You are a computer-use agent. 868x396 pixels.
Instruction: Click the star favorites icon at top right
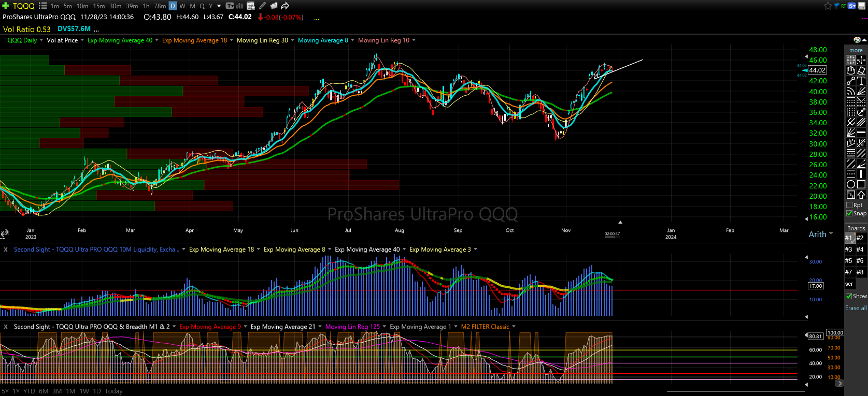click(828, 6)
